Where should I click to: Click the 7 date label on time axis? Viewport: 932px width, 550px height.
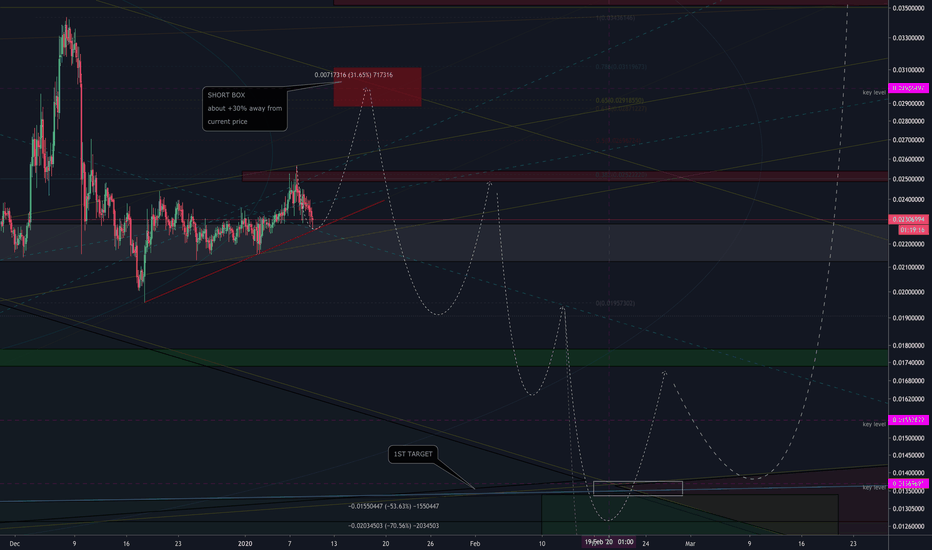[289, 543]
